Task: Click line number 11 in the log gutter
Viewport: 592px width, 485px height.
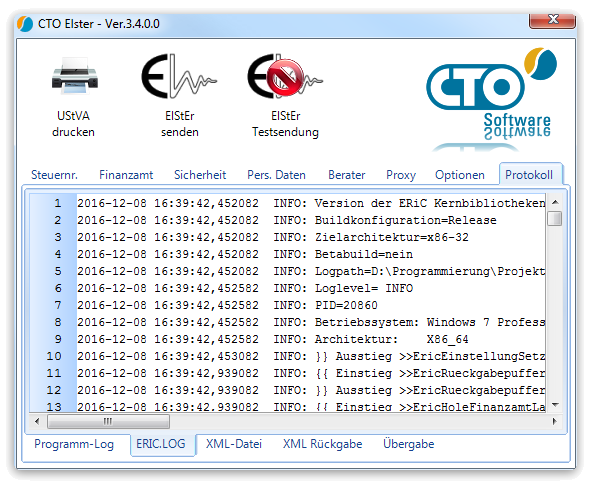Action: (x=54, y=373)
